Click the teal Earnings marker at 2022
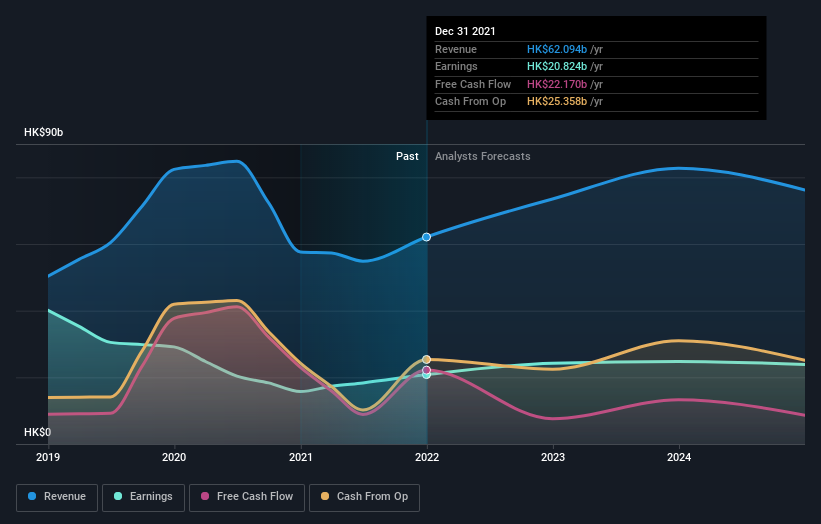 coord(427,375)
